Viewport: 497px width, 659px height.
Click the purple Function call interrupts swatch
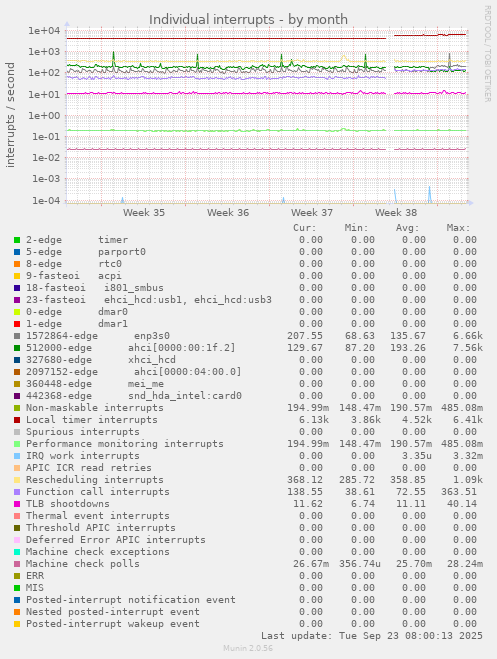(17, 492)
